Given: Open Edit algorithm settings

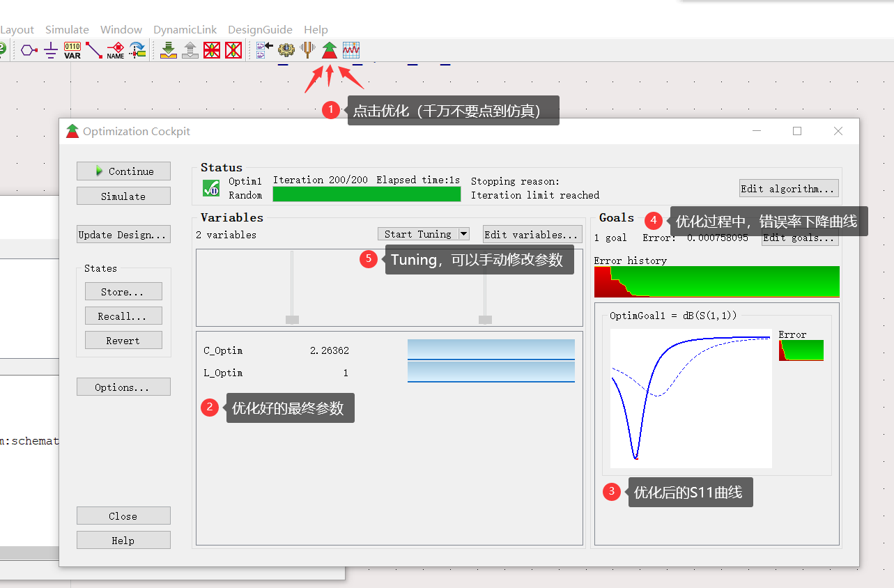Looking at the screenshot, I should tap(787, 188).
